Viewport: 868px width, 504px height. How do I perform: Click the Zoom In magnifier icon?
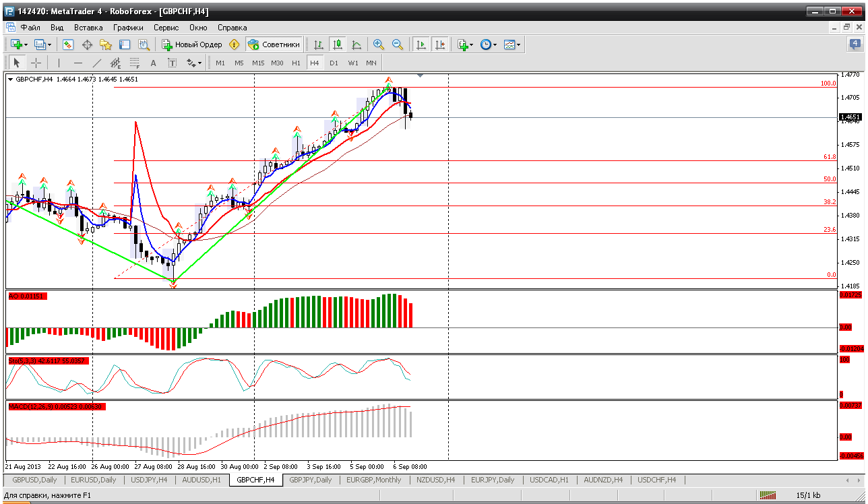pyautogui.click(x=379, y=44)
